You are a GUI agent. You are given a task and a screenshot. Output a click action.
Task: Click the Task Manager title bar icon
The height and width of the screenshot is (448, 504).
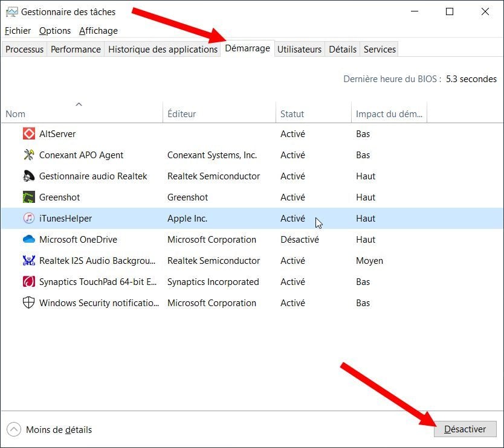coord(12,12)
